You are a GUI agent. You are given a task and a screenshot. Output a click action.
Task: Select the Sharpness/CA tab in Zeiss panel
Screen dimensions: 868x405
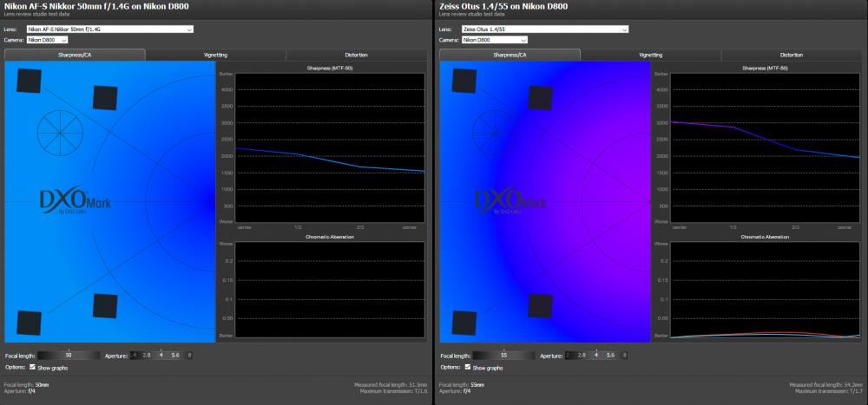tap(510, 55)
